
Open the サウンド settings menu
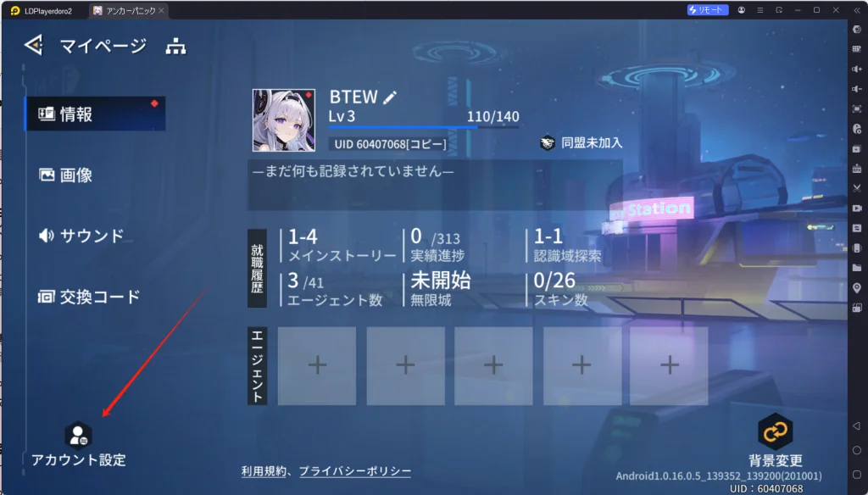pyautogui.click(x=81, y=236)
